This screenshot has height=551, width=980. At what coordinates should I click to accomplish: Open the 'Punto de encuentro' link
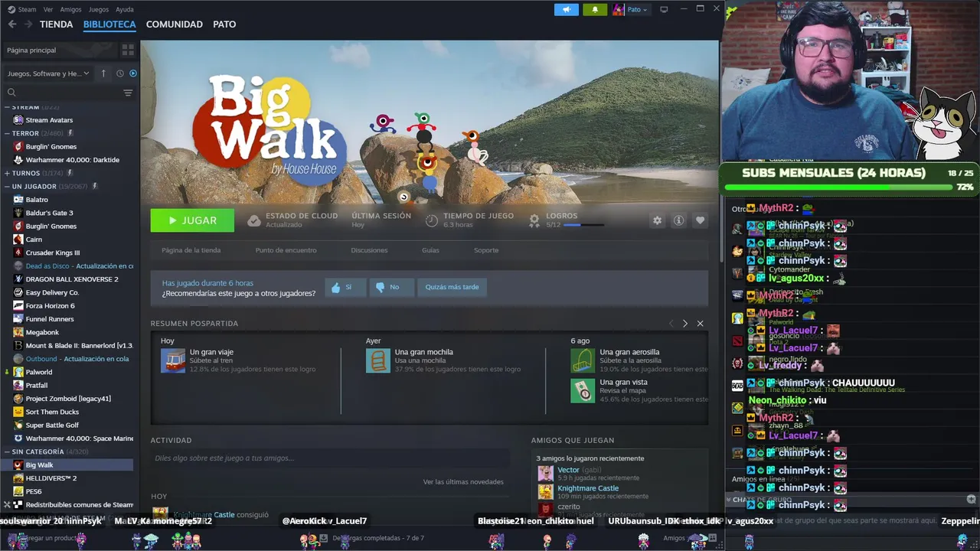tap(286, 250)
